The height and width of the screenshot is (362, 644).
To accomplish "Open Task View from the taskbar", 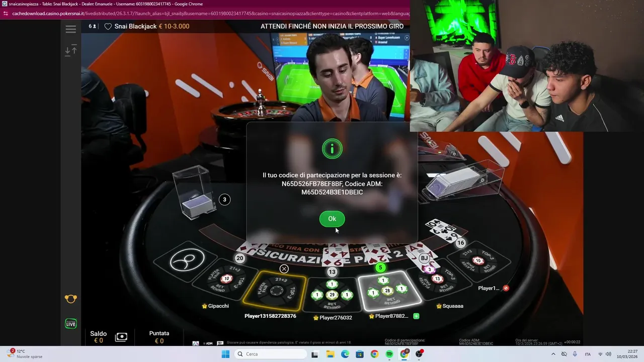I will (x=314, y=354).
